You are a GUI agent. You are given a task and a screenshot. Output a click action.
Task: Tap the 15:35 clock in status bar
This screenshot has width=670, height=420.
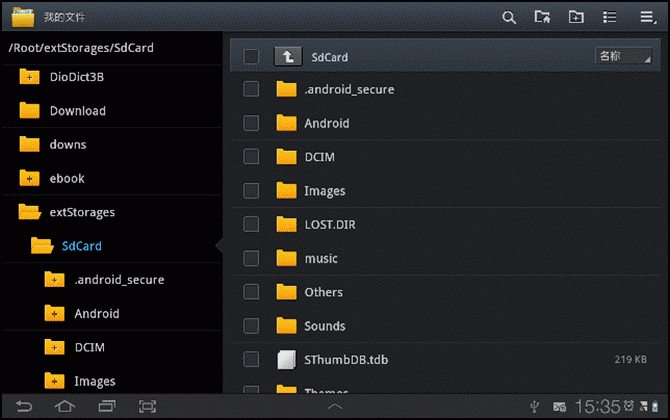click(x=597, y=406)
